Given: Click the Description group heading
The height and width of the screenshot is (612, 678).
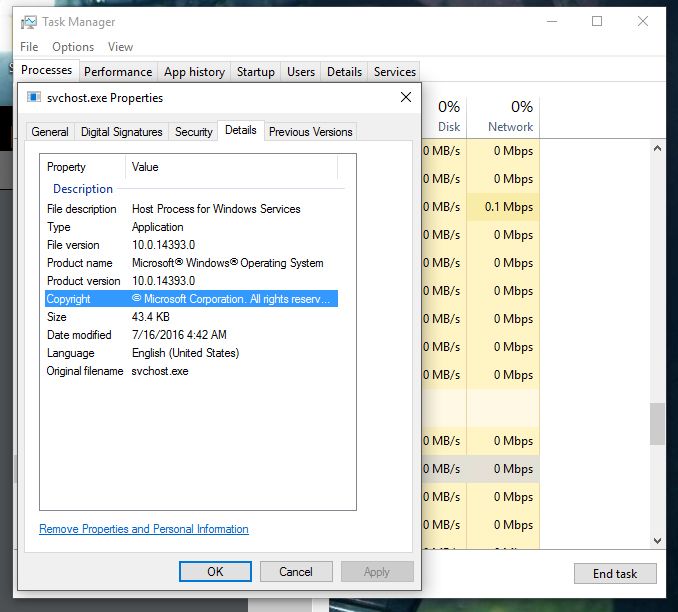Looking at the screenshot, I should point(83,189).
